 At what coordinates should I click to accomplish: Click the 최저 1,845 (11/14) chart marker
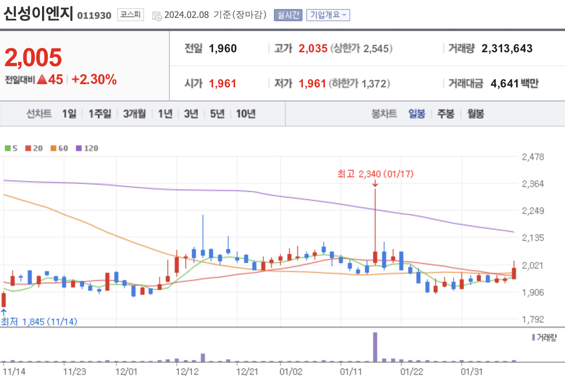pyautogui.click(x=39, y=322)
